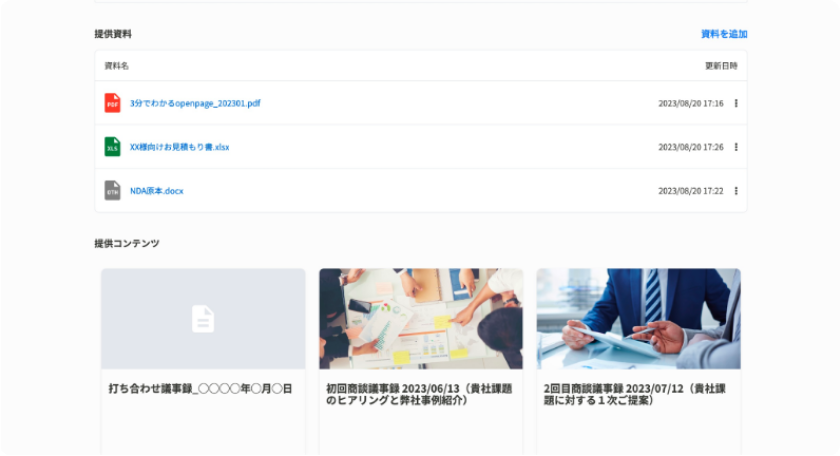Click the 資料名 column header
The width and height of the screenshot is (840, 456).
(116, 66)
